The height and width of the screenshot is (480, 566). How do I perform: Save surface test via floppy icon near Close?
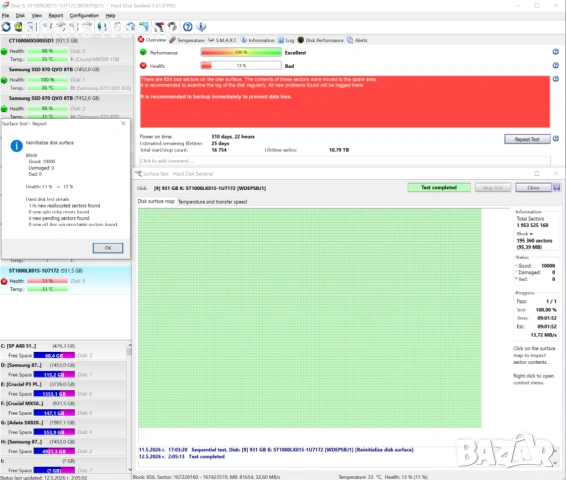coord(557,187)
